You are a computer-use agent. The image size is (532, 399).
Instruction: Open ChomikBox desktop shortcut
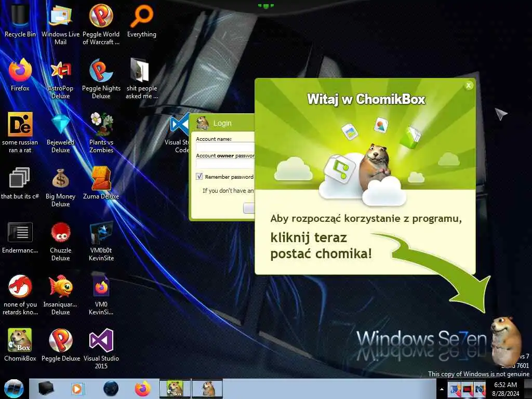point(20,344)
